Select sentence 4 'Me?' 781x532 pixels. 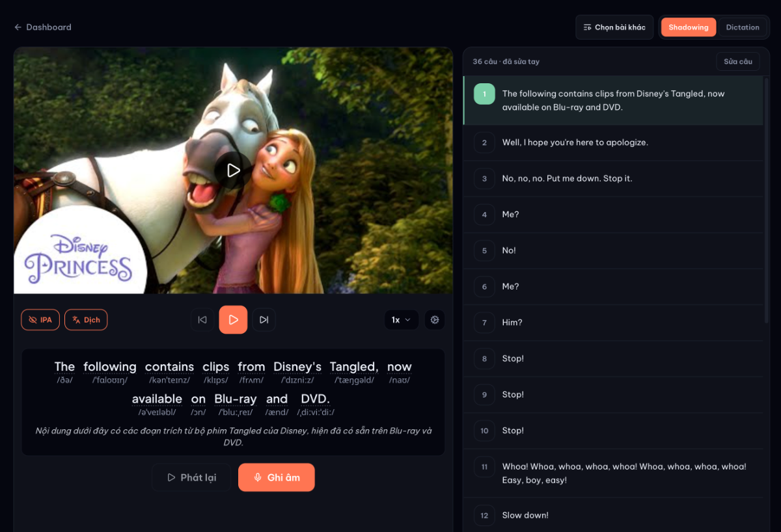[x=613, y=215]
